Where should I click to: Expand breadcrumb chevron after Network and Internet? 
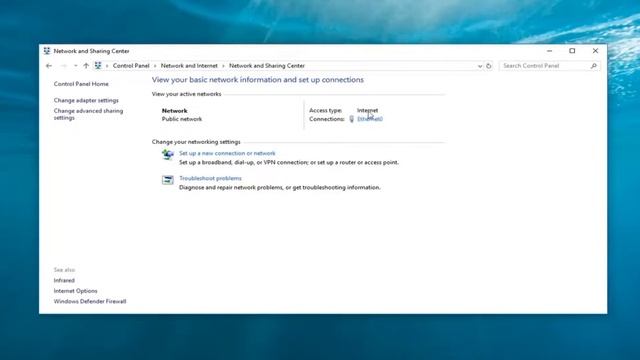coord(223,66)
